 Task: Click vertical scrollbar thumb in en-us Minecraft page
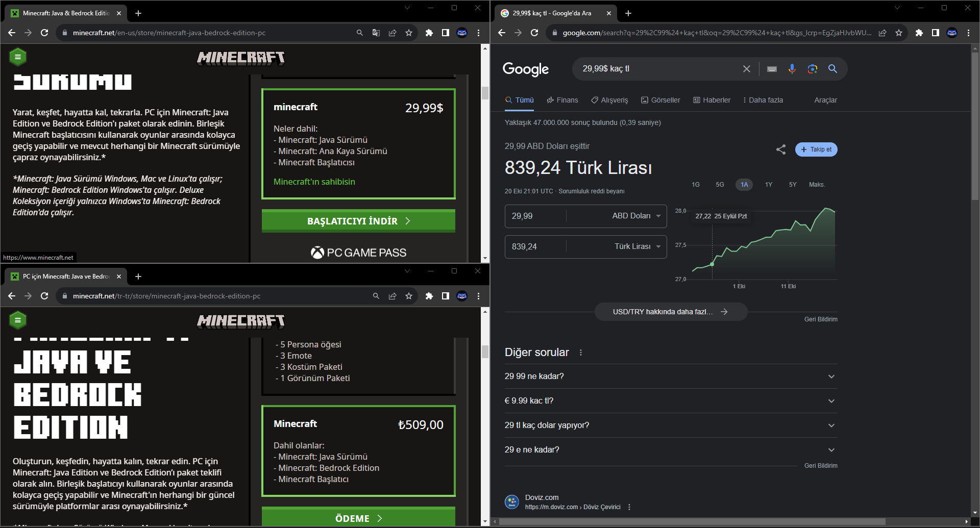pyautogui.click(x=485, y=93)
